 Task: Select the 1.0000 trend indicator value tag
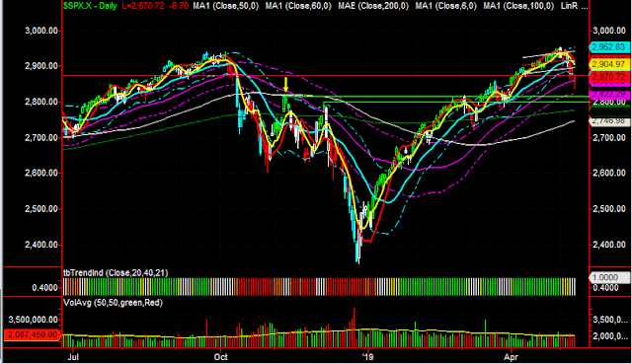tap(609, 277)
